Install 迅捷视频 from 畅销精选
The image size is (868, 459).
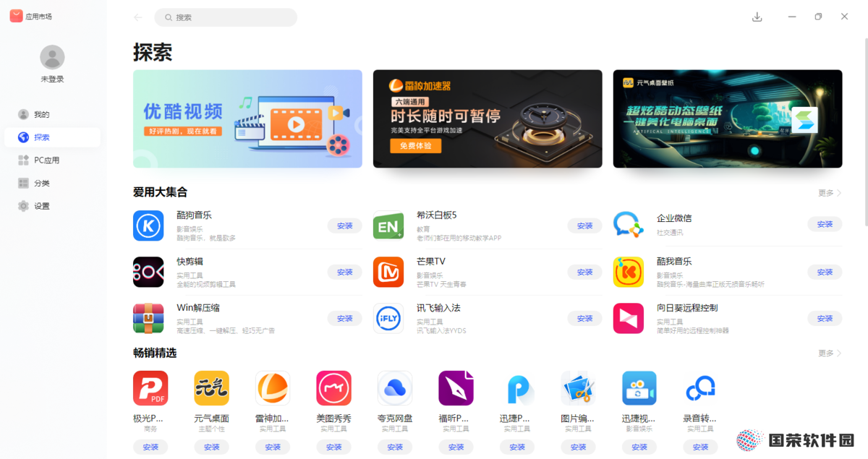coord(639,447)
